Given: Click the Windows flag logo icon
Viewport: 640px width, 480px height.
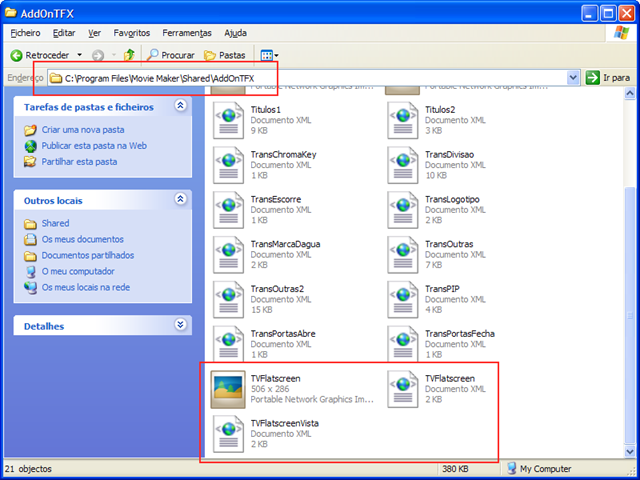Looking at the screenshot, I should pyautogui.click(x=621, y=33).
